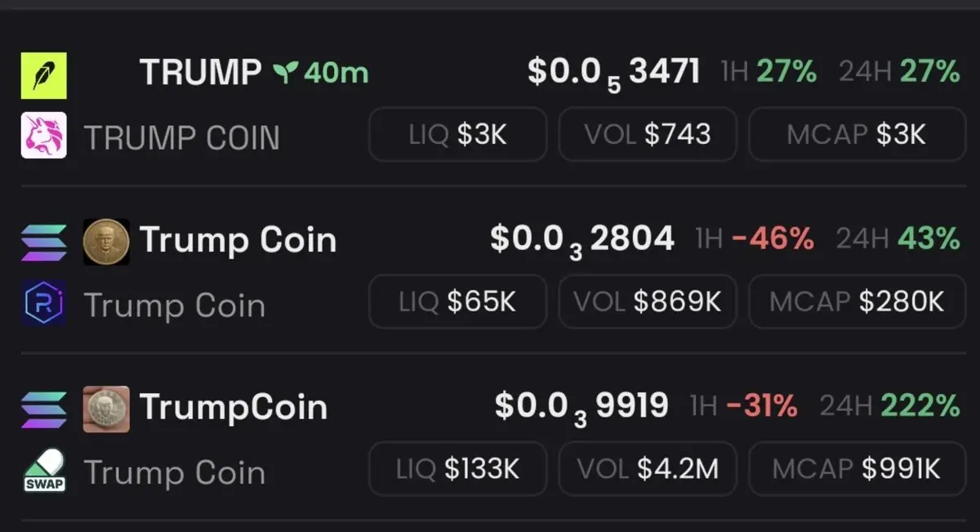Click the MCAP $280K badge
The width and height of the screenshot is (980, 532).
(857, 302)
